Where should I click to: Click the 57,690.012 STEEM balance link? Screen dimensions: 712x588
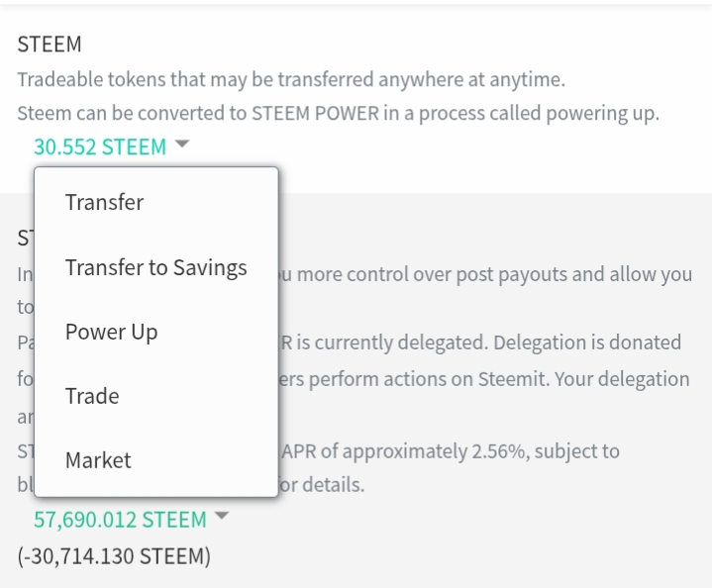click(x=120, y=520)
